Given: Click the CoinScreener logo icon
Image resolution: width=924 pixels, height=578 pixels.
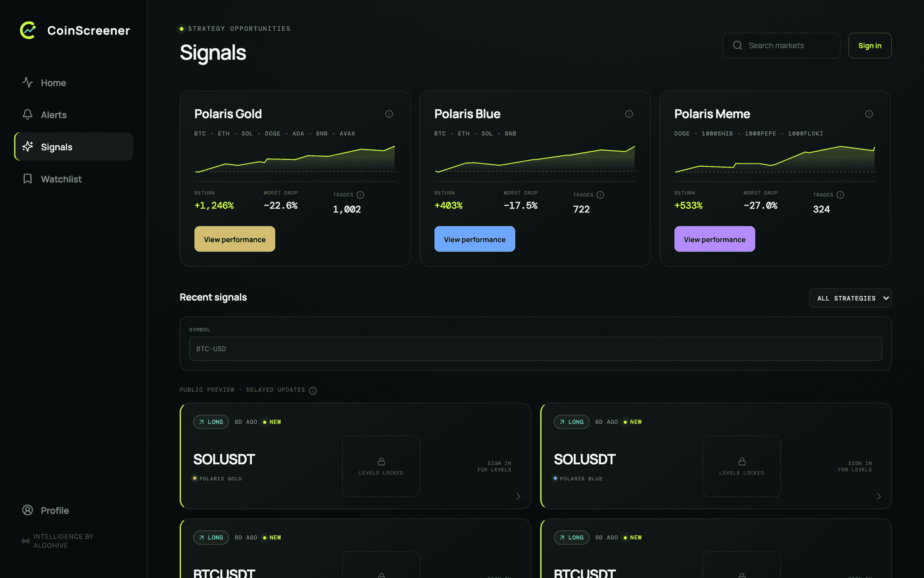Looking at the screenshot, I should [x=28, y=30].
